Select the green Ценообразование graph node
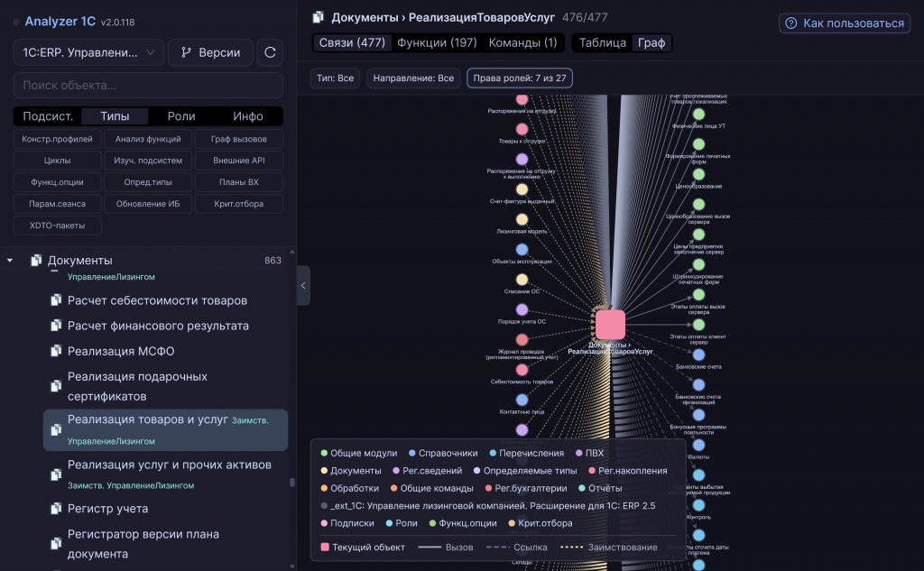 coord(698,174)
